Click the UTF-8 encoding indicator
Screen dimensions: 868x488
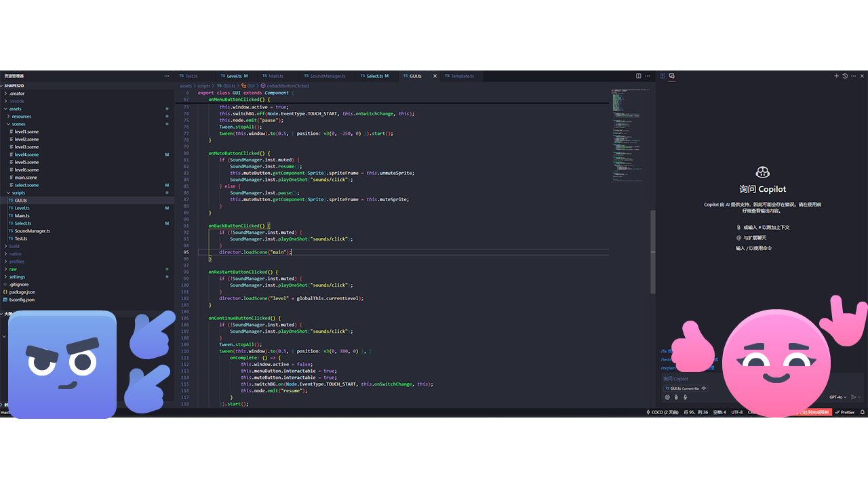pos(736,411)
